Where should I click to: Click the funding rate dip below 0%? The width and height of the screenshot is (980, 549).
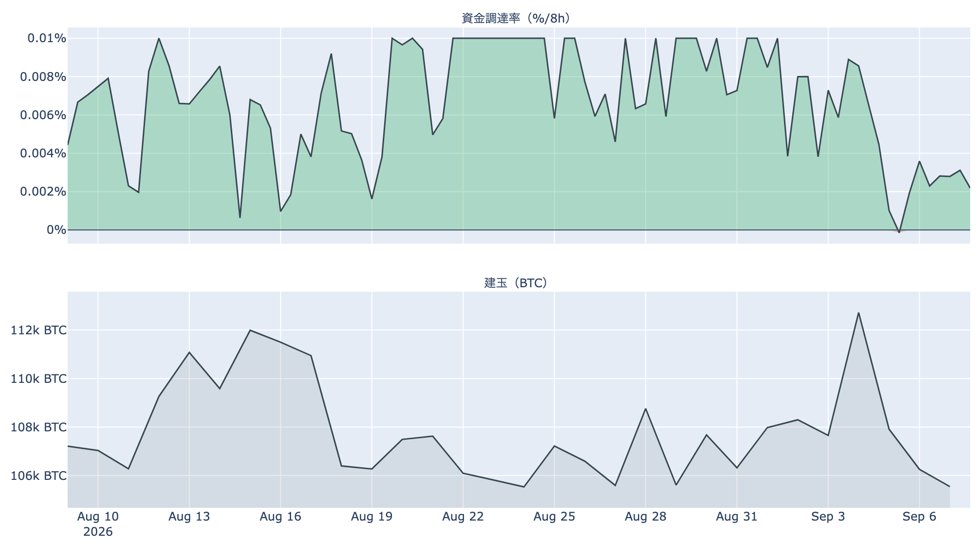(x=899, y=232)
